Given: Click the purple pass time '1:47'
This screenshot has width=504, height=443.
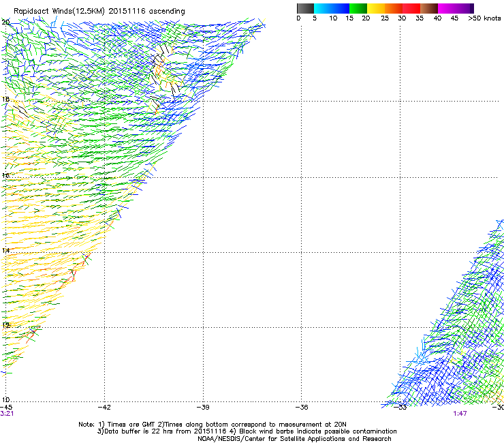Looking at the screenshot, I should pyautogui.click(x=460, y=414).
